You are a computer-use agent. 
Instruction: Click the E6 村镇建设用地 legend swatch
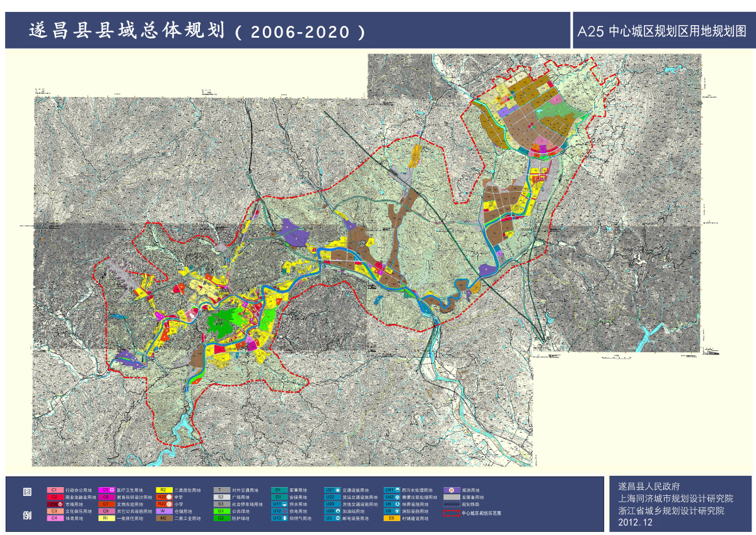tap(392, 519)
